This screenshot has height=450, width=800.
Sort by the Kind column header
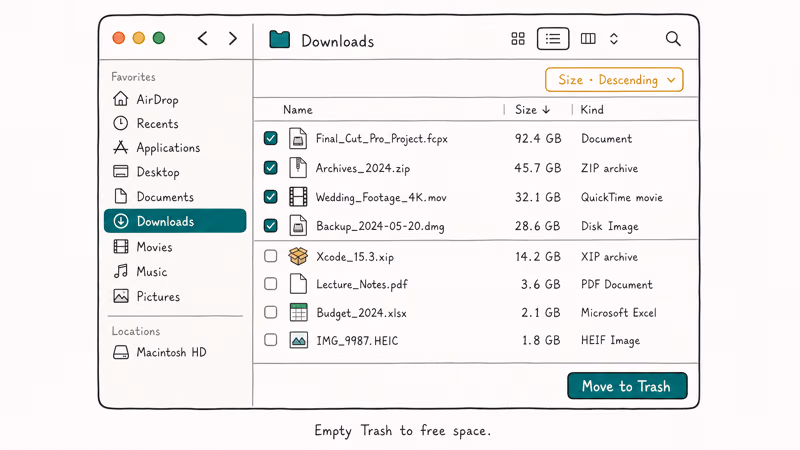592,110
